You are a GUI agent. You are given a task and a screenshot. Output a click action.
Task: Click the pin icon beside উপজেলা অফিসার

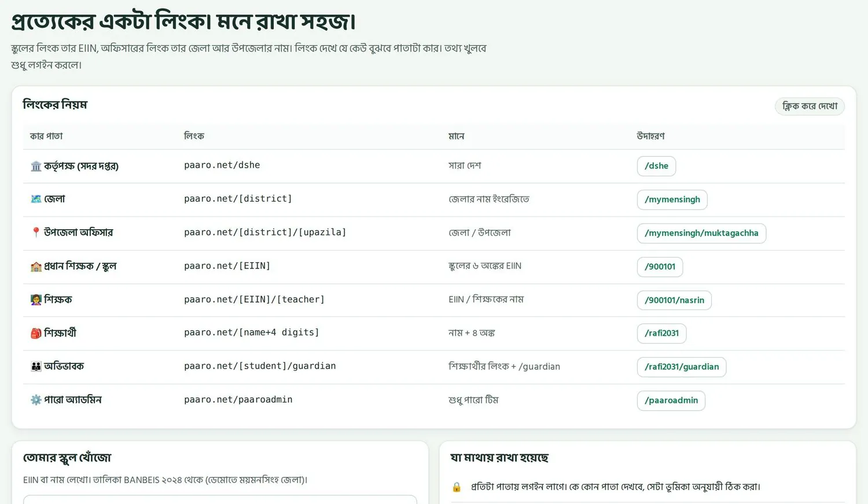click(36, 233)
